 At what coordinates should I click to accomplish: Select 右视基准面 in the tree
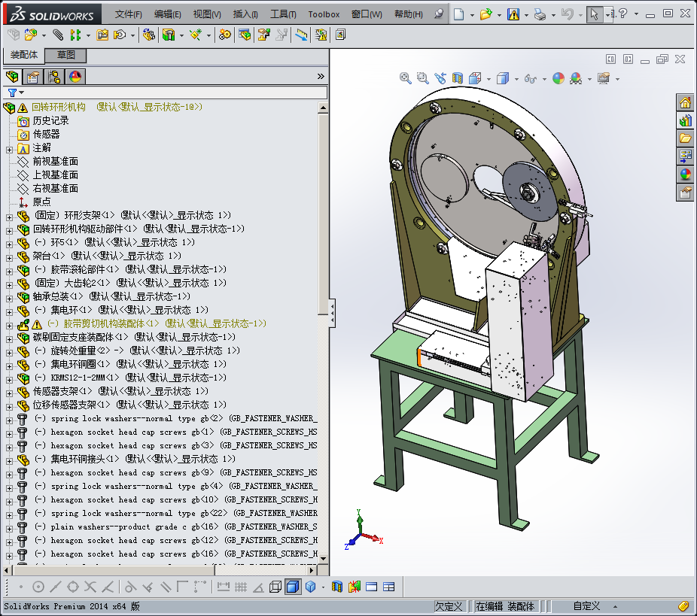(55, 188)
